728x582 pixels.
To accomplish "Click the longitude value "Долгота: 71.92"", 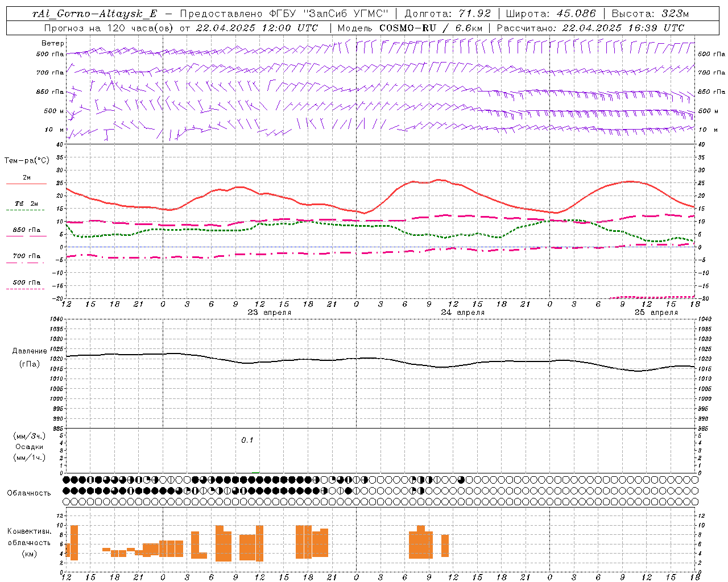I will point(448,14).
